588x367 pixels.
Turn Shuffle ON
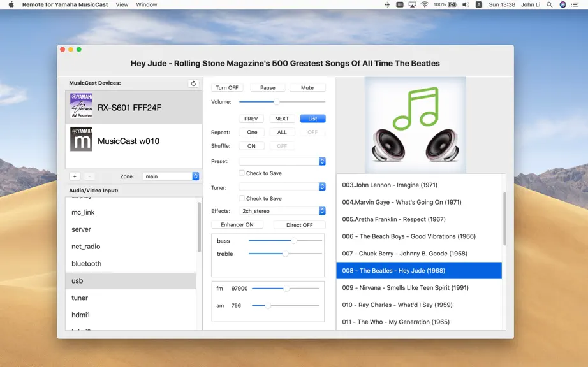point(251,146)
